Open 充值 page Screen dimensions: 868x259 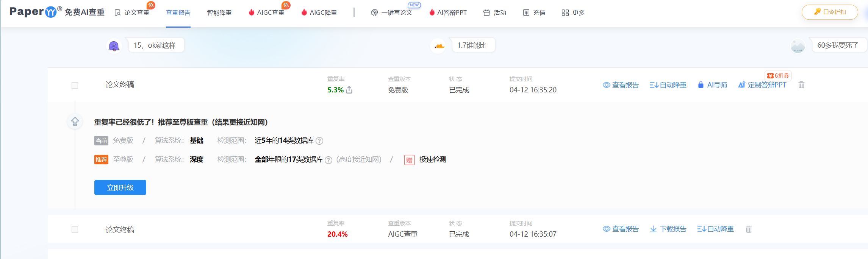539,12
